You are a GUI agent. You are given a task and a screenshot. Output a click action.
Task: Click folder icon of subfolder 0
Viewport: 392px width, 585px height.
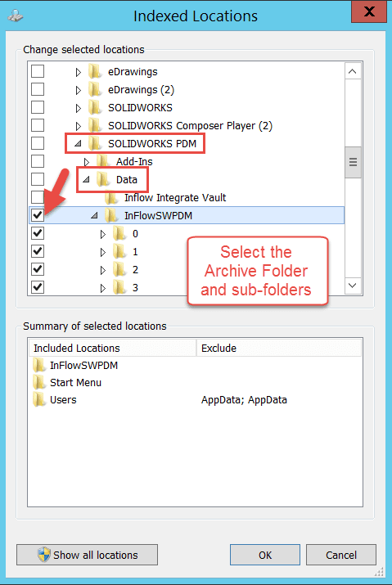click(x=119, y=233)
